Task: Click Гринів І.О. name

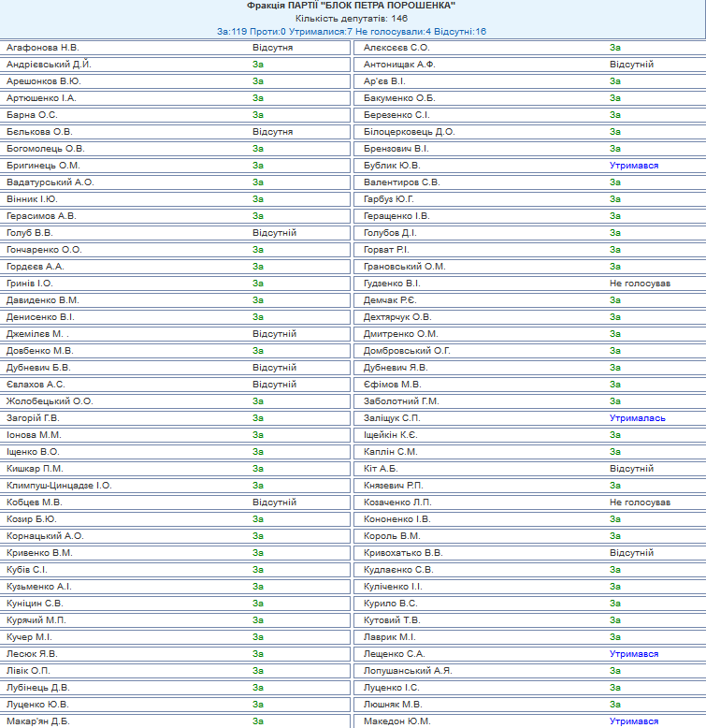Action: pos(30,284)
